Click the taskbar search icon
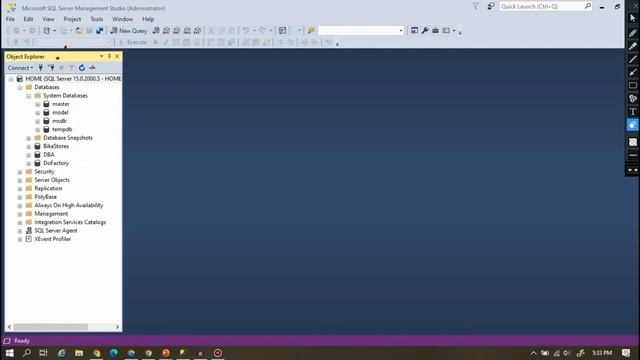This screenshot has width=640, height=360. 27,353
